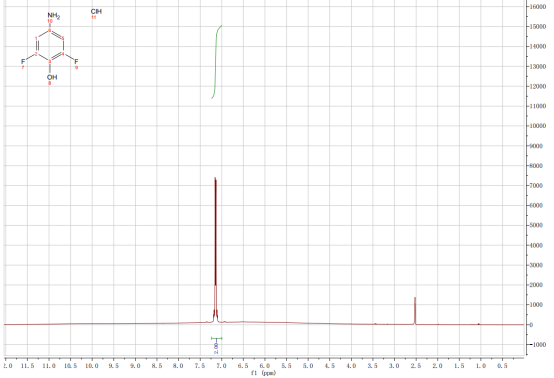The width and height of the screenshot is (554, 378).
Task: Select the right fluorine atom labeled 9
Action: click(x=76, y=62)
